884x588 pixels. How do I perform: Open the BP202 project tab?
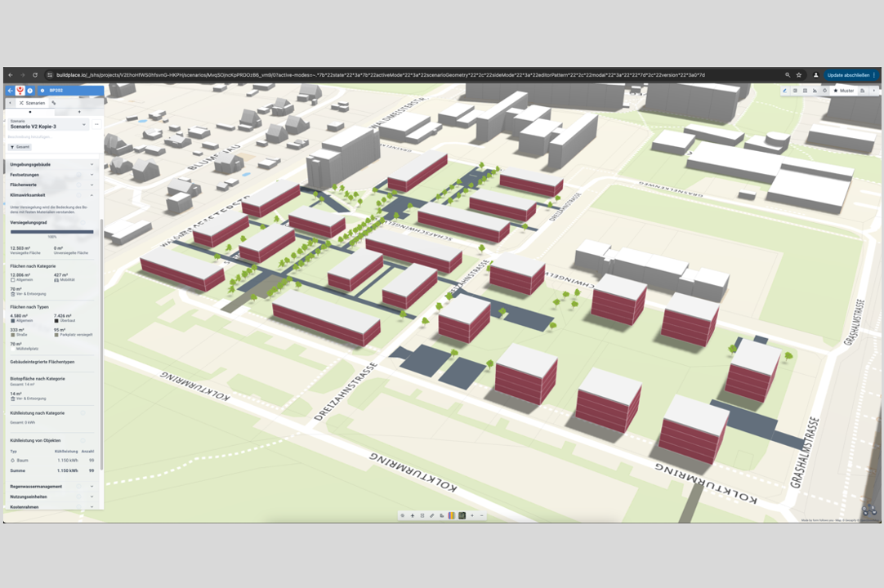pyautogui.click(x=56, y=91)
